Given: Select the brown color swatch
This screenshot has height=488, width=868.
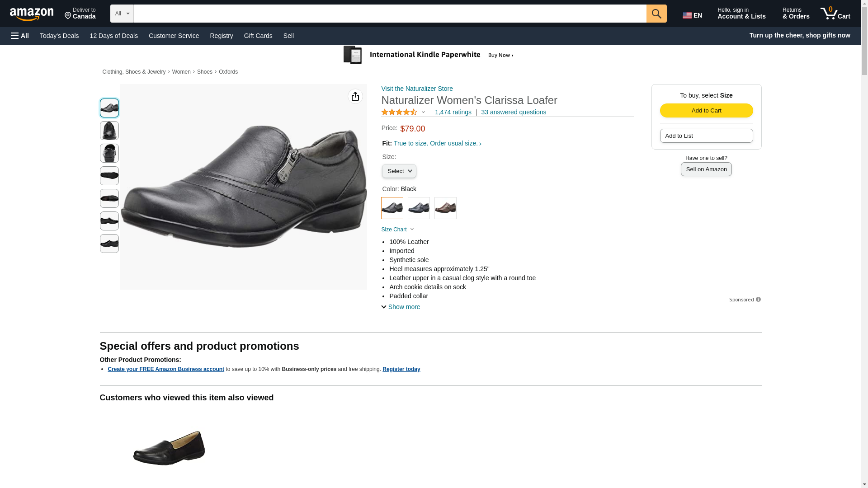Looking at the screenshot, I should click(x=445, y=208).
